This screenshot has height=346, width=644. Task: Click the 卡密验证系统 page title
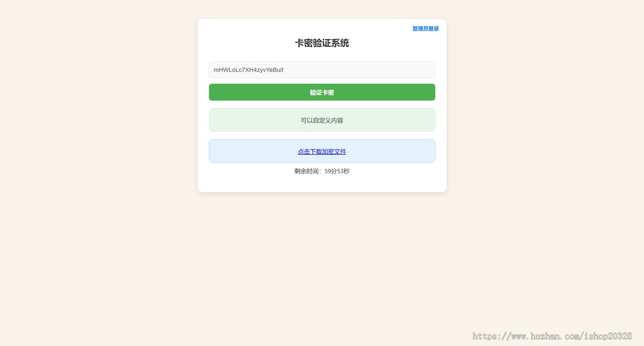322,43
